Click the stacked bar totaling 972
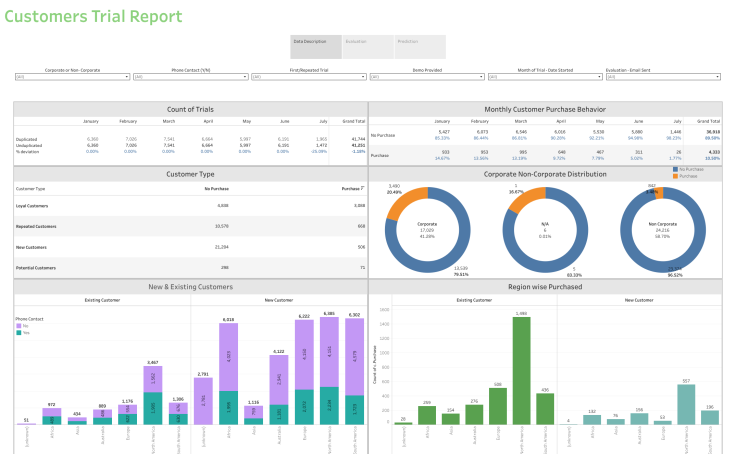Screen dimensions: 736x454 click(x=52, y=416)
